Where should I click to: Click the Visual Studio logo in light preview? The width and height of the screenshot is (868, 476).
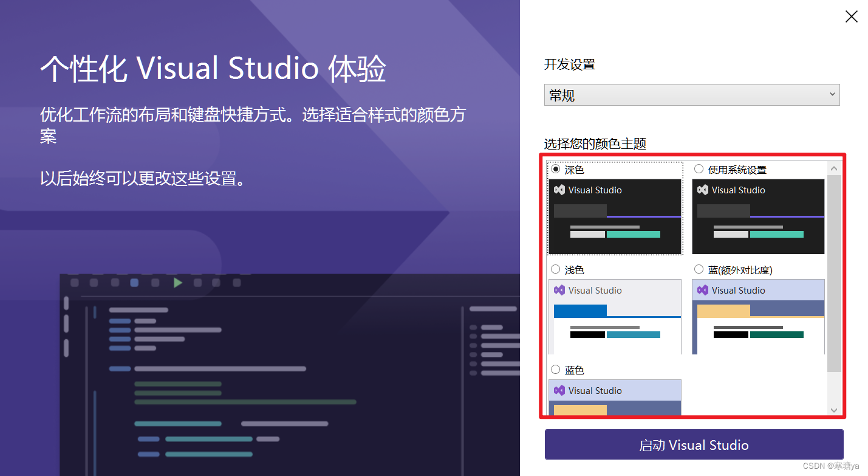559,290
